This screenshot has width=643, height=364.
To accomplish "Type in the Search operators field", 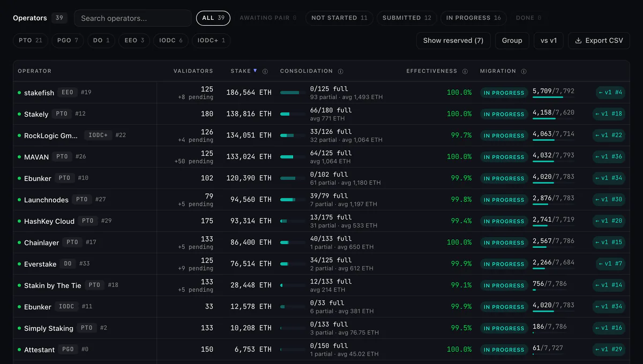I will 133,18.
